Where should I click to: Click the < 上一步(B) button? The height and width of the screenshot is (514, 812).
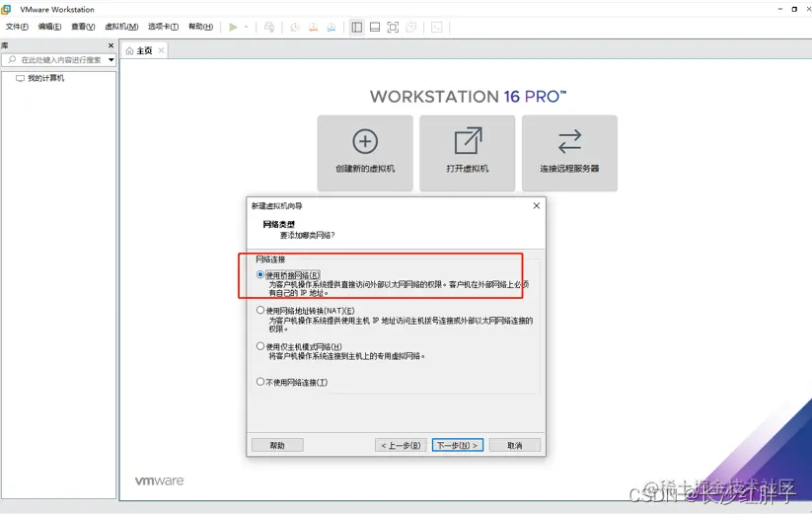point(401,445)
